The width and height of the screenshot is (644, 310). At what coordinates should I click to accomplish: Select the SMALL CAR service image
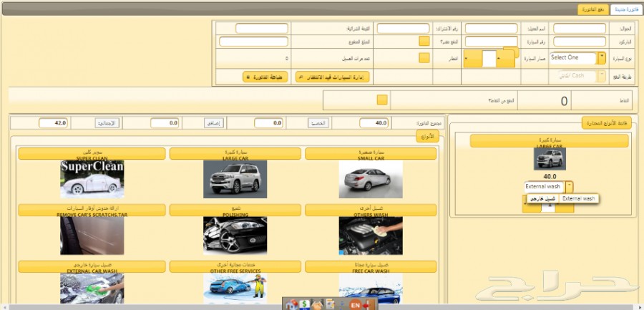[x=371, y=179]
